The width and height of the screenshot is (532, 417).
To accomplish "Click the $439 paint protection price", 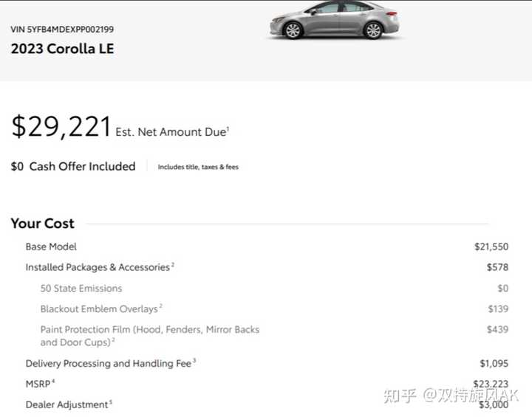I will click(497, 329).
